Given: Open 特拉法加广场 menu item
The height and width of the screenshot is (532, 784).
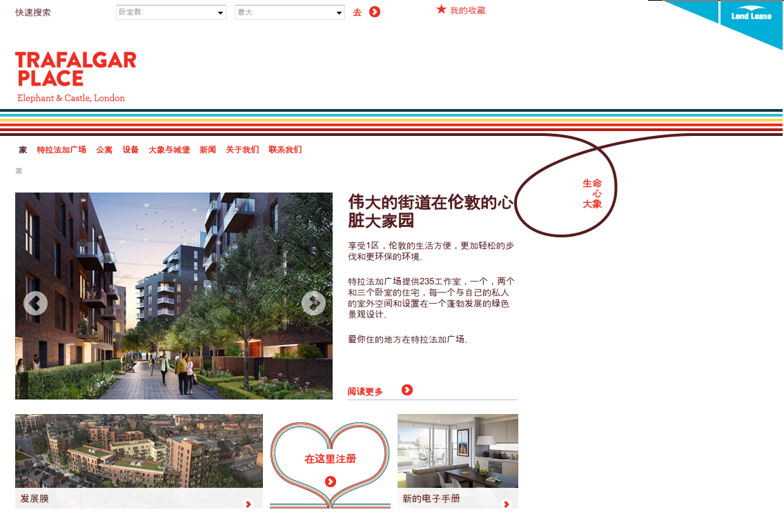Looking at the screenshot, I should (x=61, y=150).
